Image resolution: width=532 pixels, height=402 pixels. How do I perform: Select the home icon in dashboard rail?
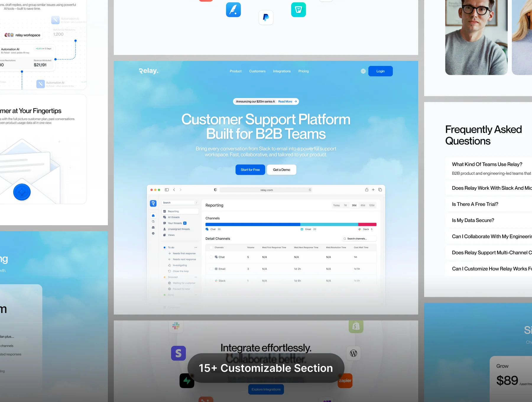[x=153, y=215]
